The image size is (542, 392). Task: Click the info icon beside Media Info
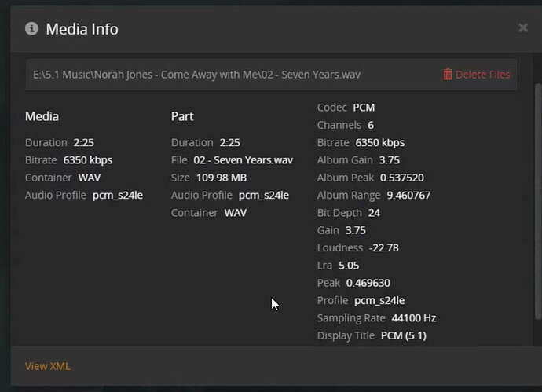[31, 29]
